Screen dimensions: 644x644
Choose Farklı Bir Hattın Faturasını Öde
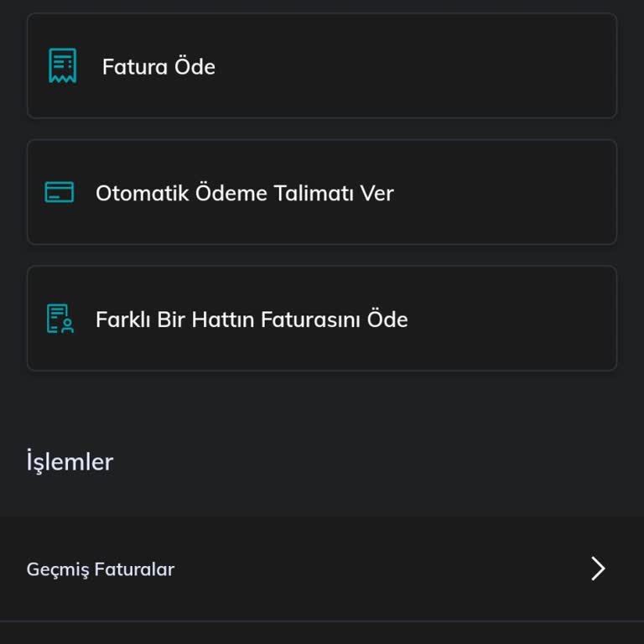(x=322, y=319)
